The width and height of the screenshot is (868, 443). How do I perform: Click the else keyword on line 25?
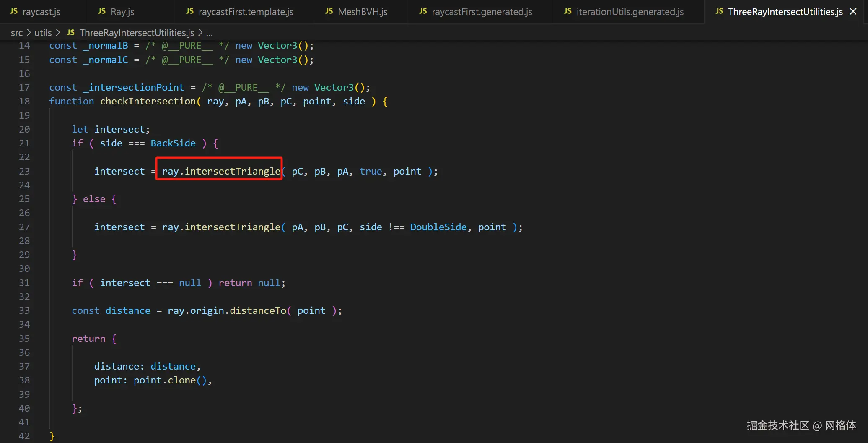tap(94, 199)
